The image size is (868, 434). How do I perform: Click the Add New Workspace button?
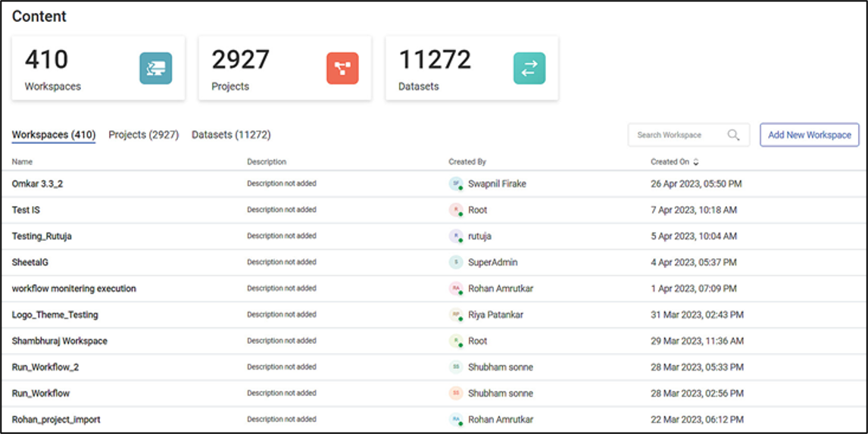[x=809, y=135]
